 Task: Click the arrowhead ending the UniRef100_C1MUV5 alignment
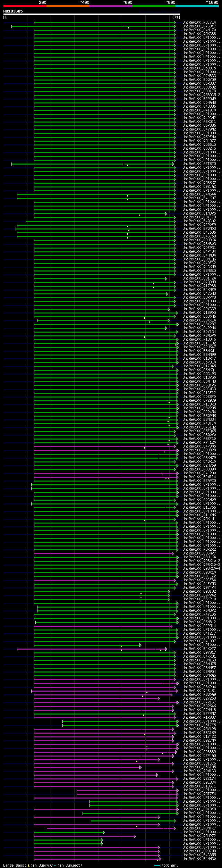(166, 214)
